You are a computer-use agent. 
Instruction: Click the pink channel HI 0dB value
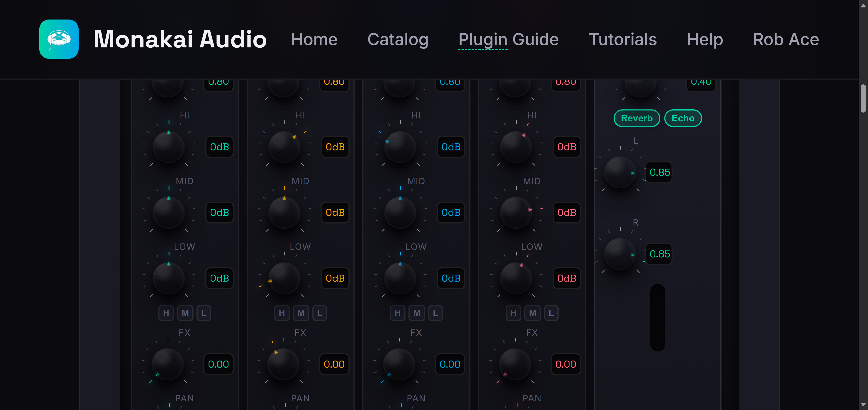(x=567, y=147)
